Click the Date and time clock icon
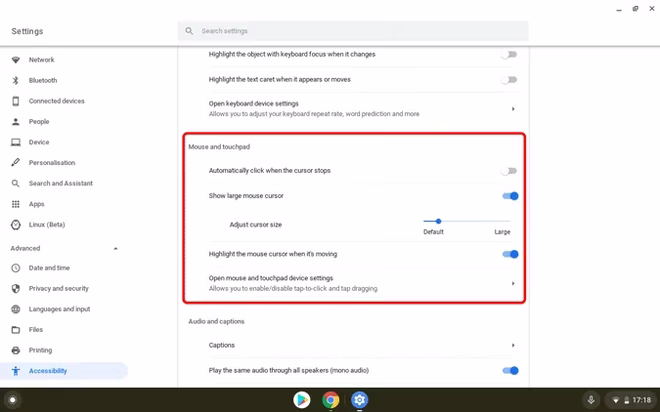The image size is (660, 412). coord(16,268)
